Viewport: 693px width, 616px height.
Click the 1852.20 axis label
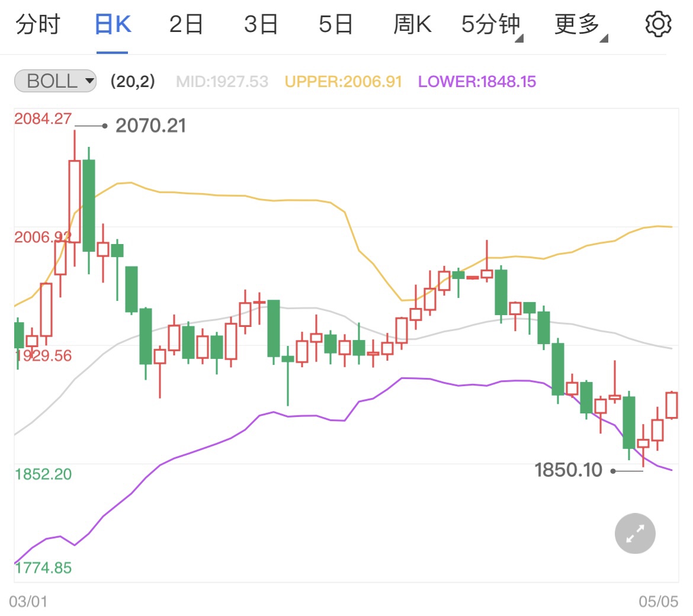click(x=43, y=474)
